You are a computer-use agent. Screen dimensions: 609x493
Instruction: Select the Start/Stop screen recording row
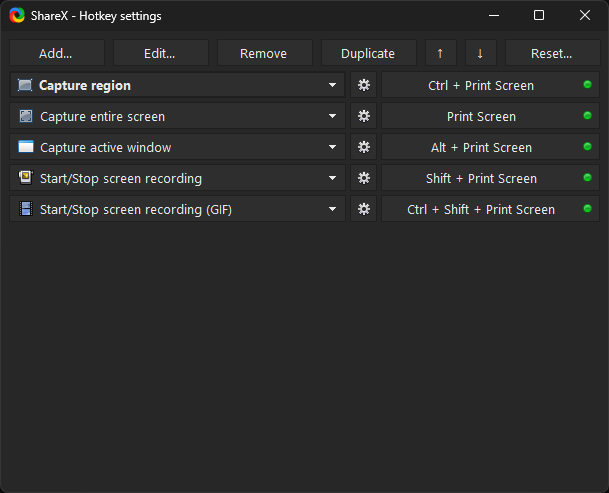(x=177, y=178)
